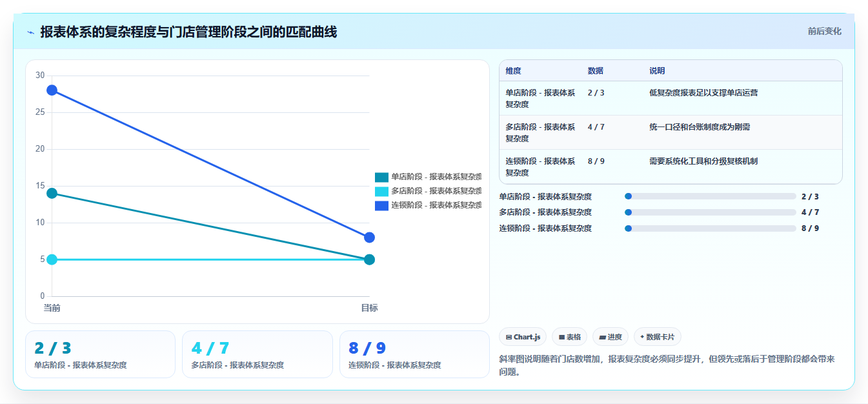868x404 pixels.
Task: Click 单店阶段 dimension cell in table
Action: 540,99
